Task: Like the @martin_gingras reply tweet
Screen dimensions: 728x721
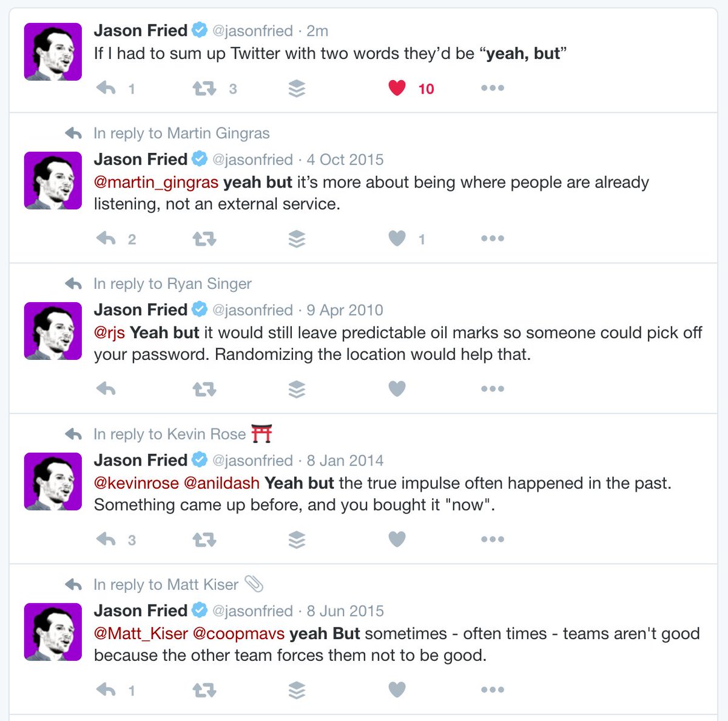Action: [397, 239]
